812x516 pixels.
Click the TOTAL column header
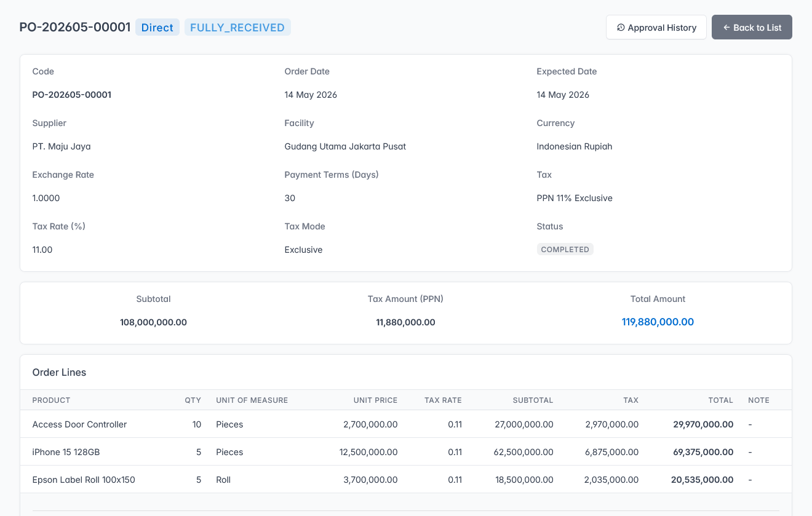pos(720,400)
